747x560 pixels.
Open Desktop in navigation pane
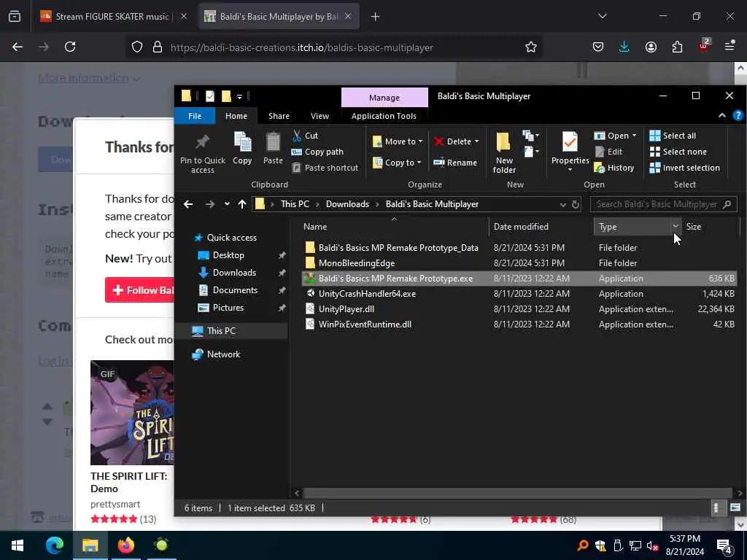(228, 255)
